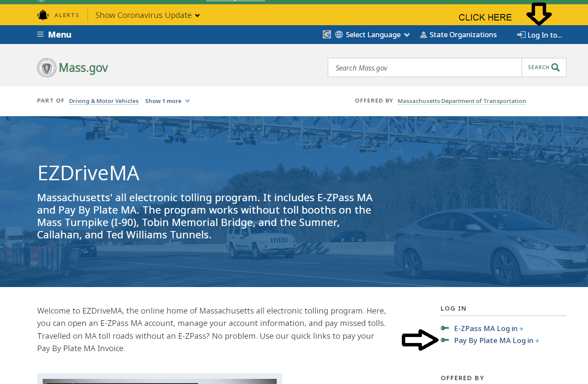Open State Organizations menu item

[459, 35]
